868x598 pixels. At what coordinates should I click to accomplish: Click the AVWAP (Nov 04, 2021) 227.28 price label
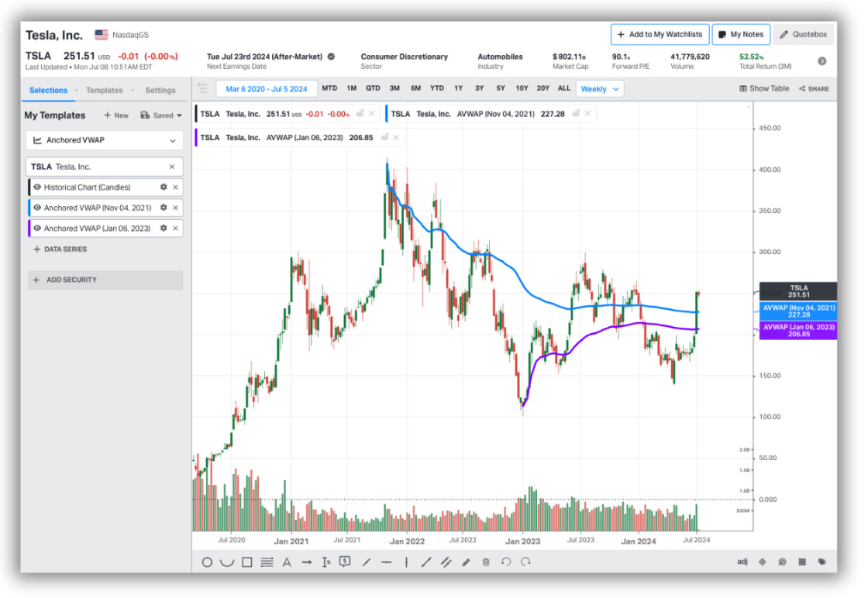(798, 311)
